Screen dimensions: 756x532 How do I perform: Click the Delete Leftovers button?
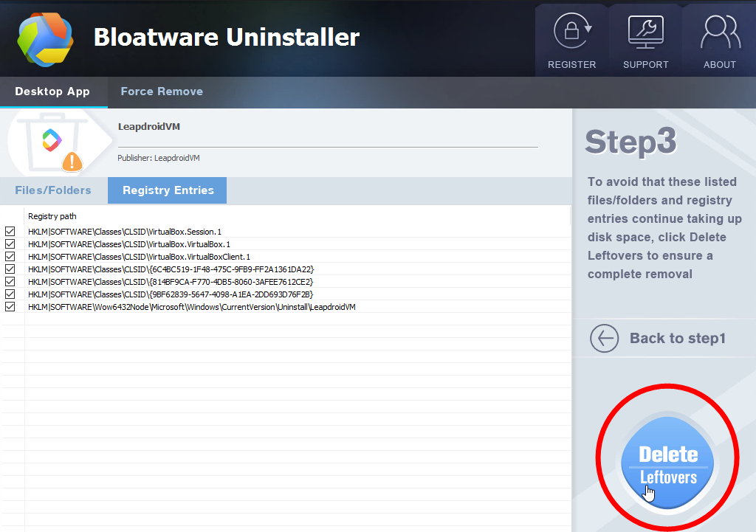click(x=667, y=463)
